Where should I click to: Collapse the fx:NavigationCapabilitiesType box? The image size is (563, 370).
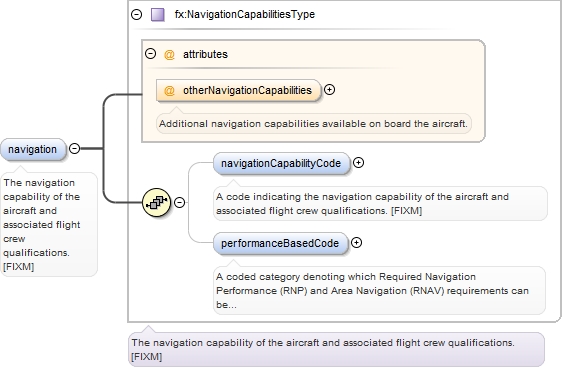[x=136, y=14]
